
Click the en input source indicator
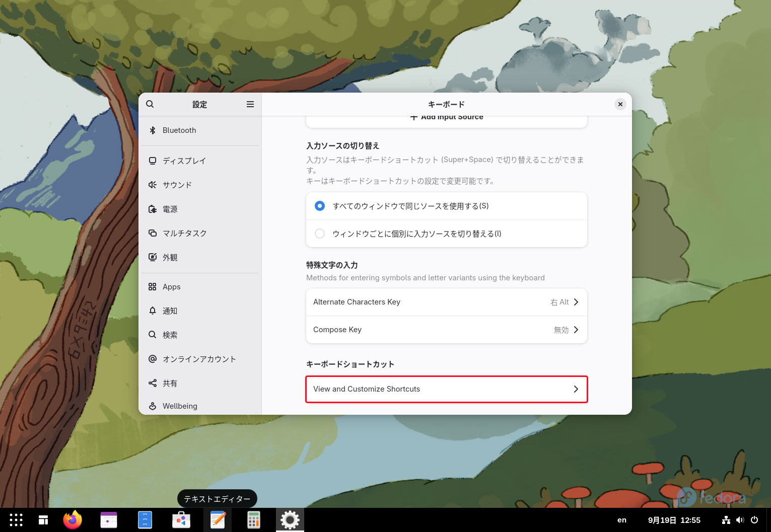tap(622, 520)
